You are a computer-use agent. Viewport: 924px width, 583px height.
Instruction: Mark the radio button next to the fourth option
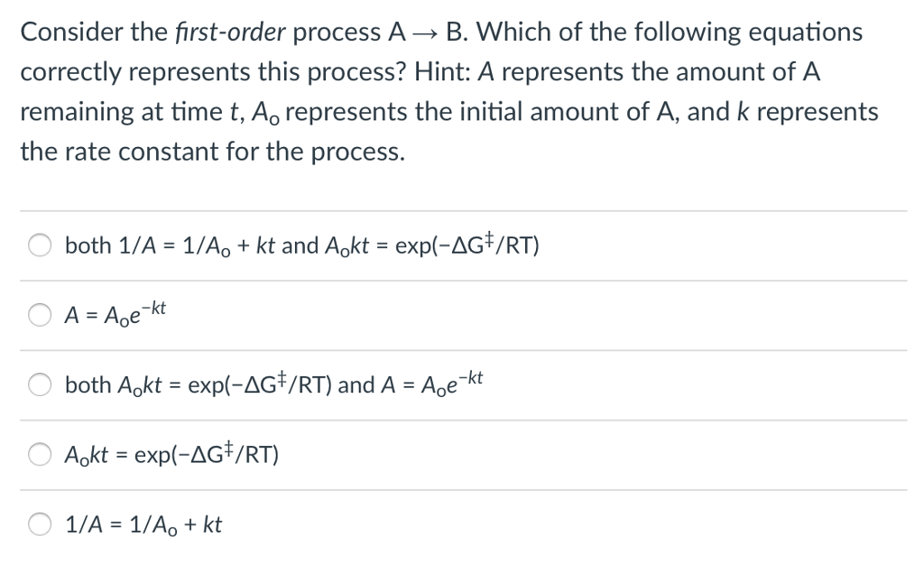[x=40, y=455]
